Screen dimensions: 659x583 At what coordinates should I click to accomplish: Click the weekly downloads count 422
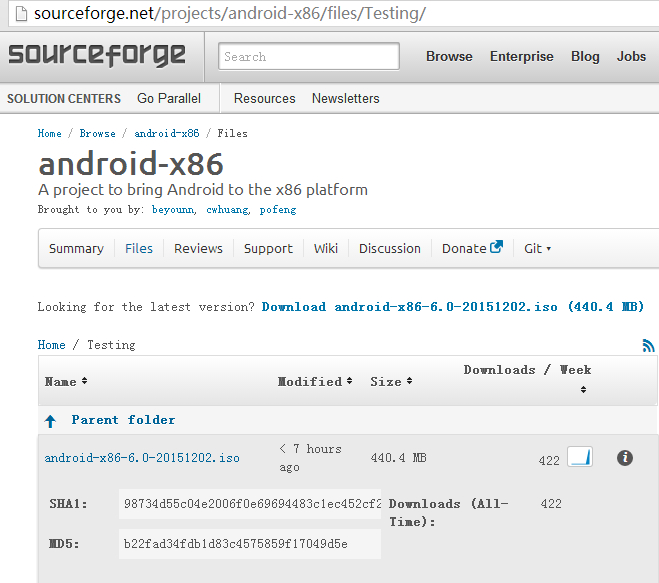pyautogui.click(x=549, y=461)
